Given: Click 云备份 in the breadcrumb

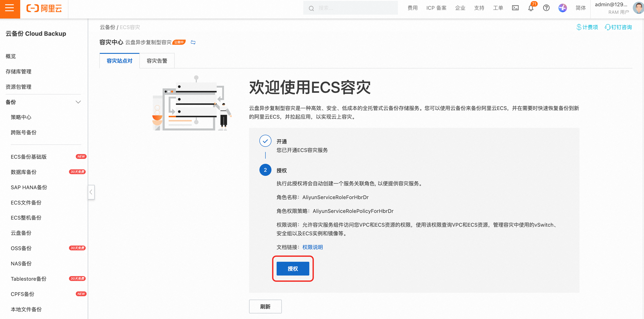Looking at the screenshot, I should 108,27.
